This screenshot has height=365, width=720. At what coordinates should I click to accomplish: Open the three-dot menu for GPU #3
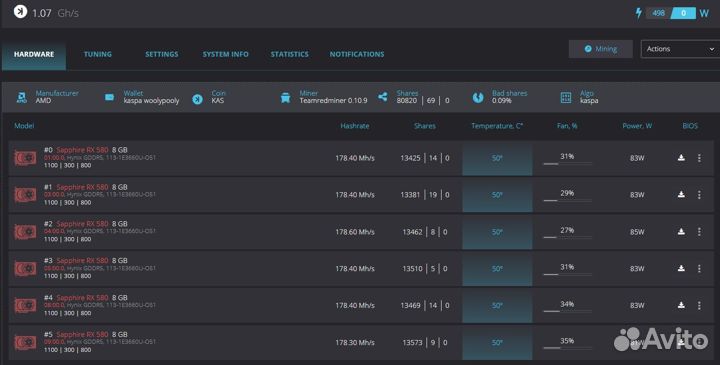pos(699,268)
